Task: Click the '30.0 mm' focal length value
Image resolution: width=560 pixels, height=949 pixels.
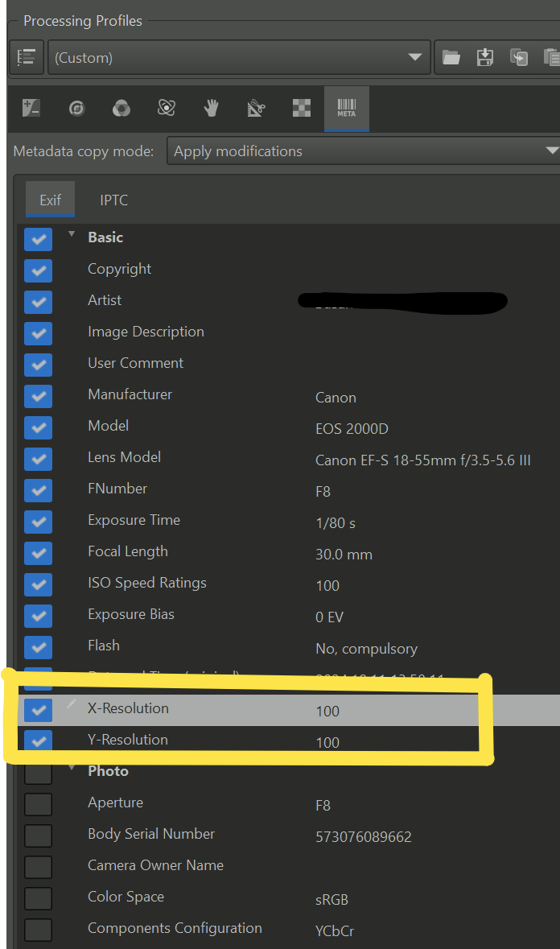Action: click(x=344, y=555)
